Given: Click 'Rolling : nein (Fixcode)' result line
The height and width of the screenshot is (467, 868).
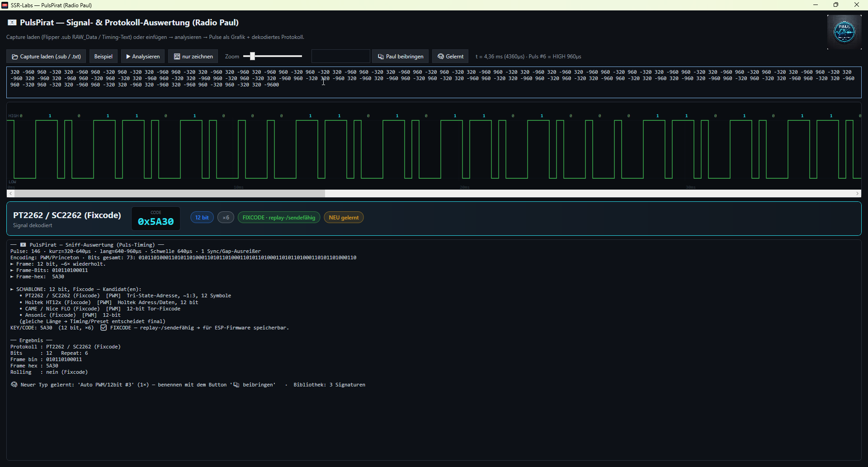Looking at the screenshot, I should tap(49, 372).
